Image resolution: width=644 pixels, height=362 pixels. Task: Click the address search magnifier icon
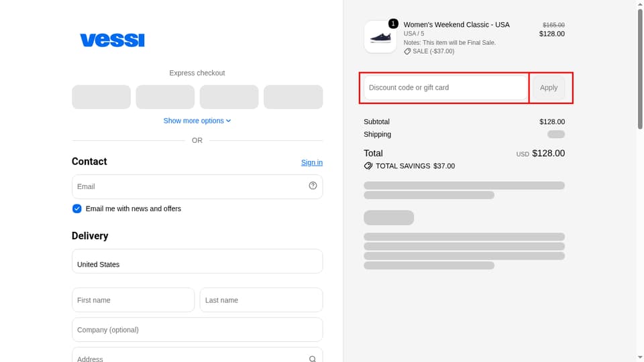[313, 359]
